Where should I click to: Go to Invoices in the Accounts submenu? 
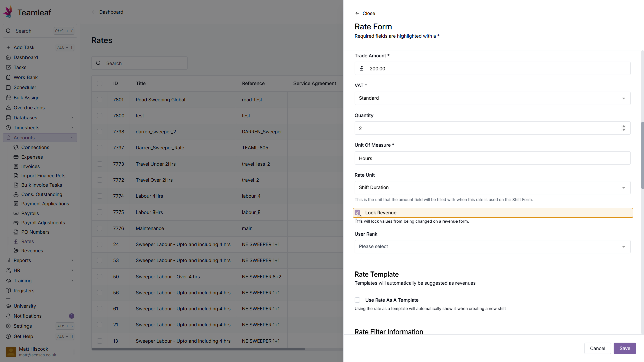tap(30, 166)
